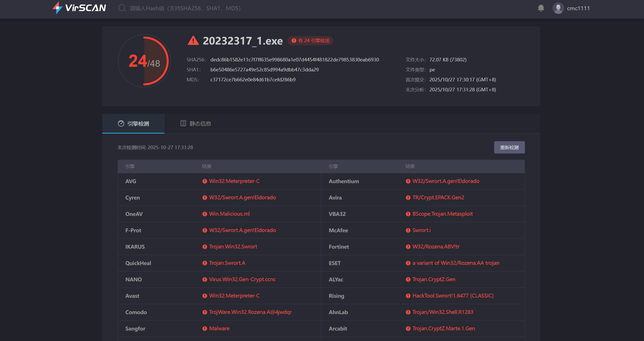The height and width of the screenshot is (341, 644).
Task: Click the 24/48 detection ratio gauge
Action: click(x=144, y=61)
